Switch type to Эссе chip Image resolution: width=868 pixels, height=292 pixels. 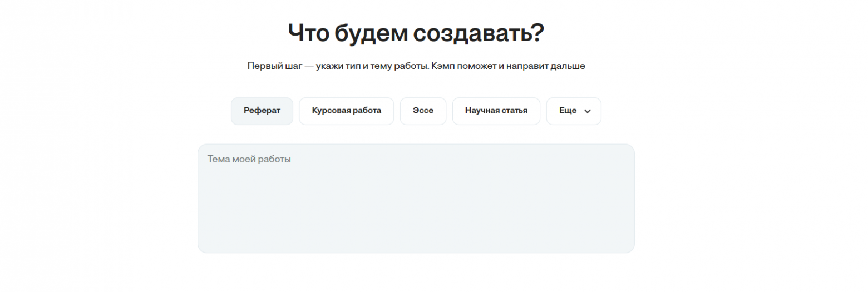click(x=423, y=111)
